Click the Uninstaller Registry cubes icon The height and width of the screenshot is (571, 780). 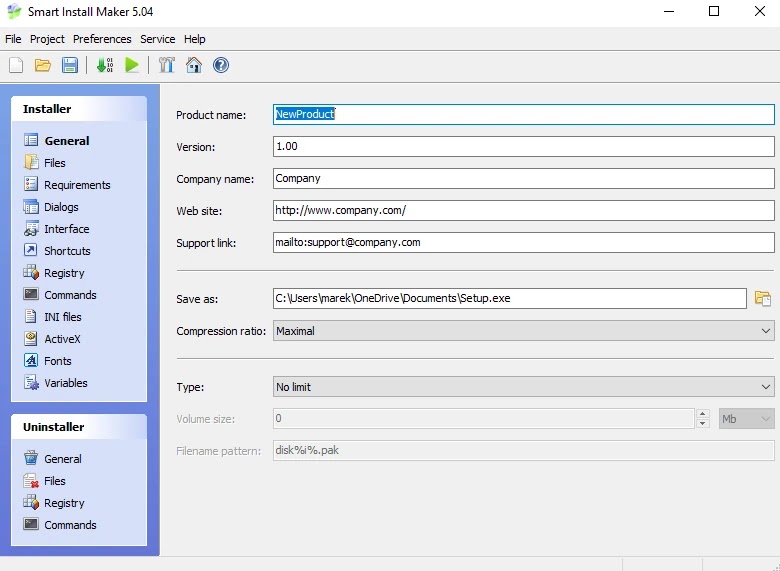[x=31, y=502]
